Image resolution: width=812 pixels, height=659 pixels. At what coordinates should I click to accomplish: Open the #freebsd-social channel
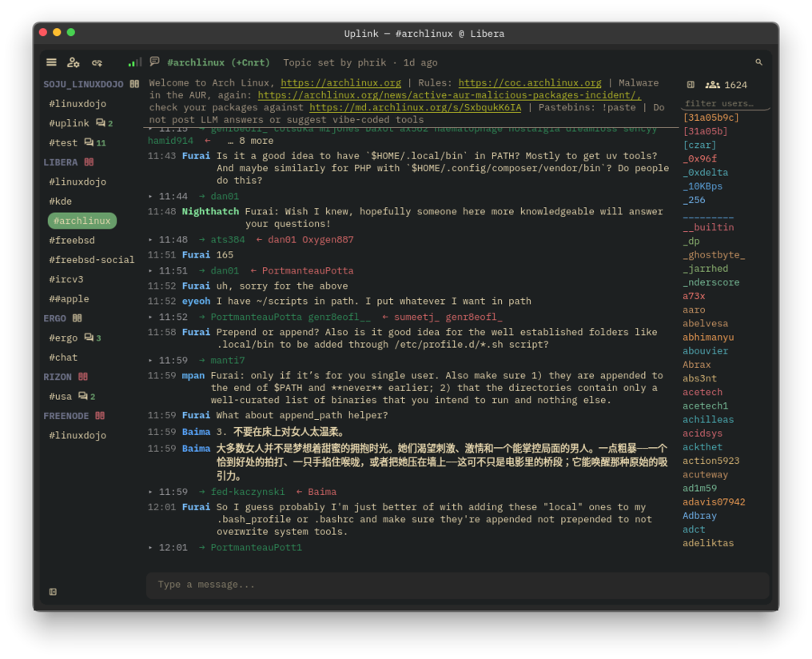point(92,260)
